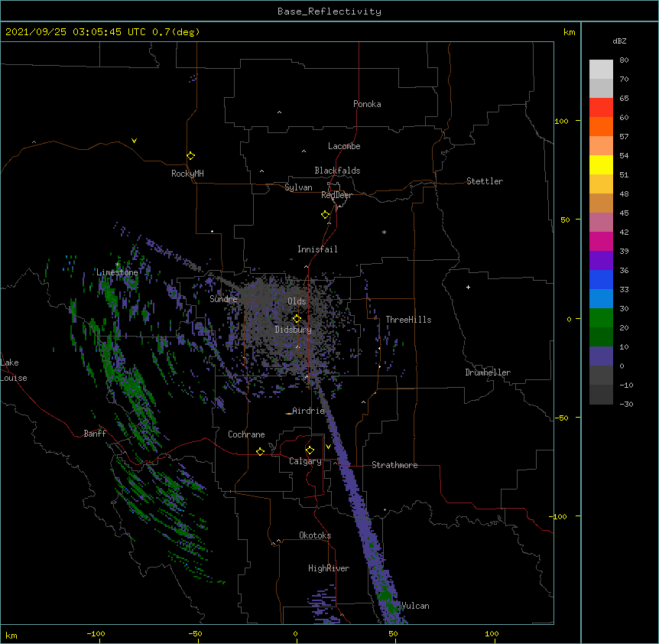659x644 pixels.
Task: Click the yellow diamond marker below RedDeer
Action: (x=325, y=215)
